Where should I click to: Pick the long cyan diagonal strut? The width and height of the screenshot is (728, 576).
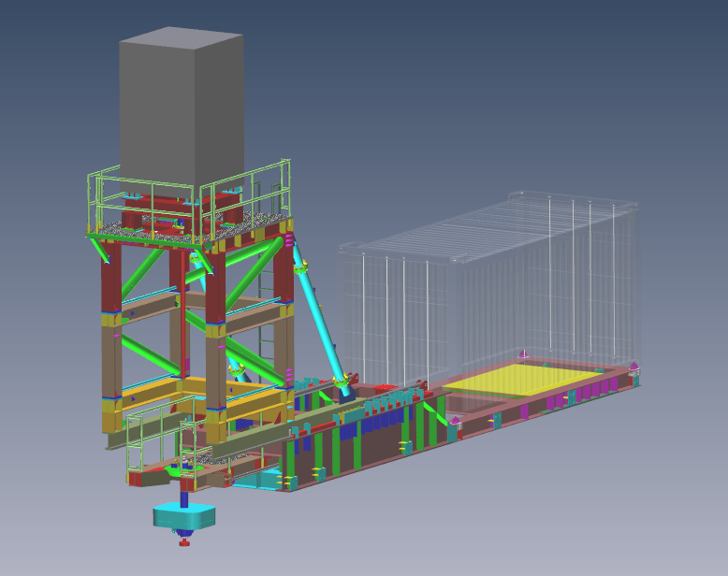click(318, 316)
